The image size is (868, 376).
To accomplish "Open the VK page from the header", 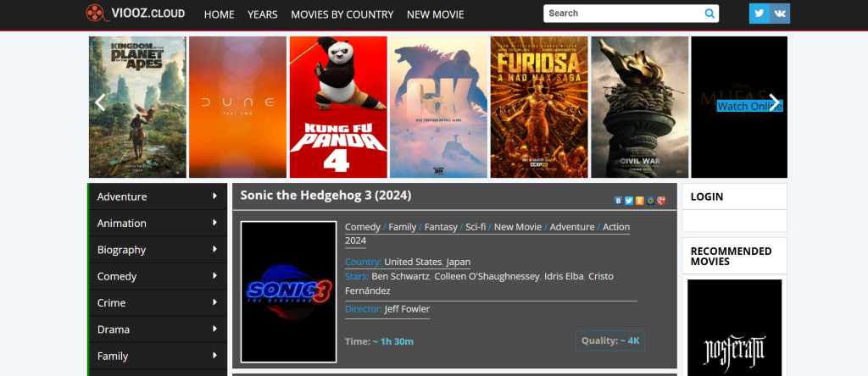I will 780,14.
